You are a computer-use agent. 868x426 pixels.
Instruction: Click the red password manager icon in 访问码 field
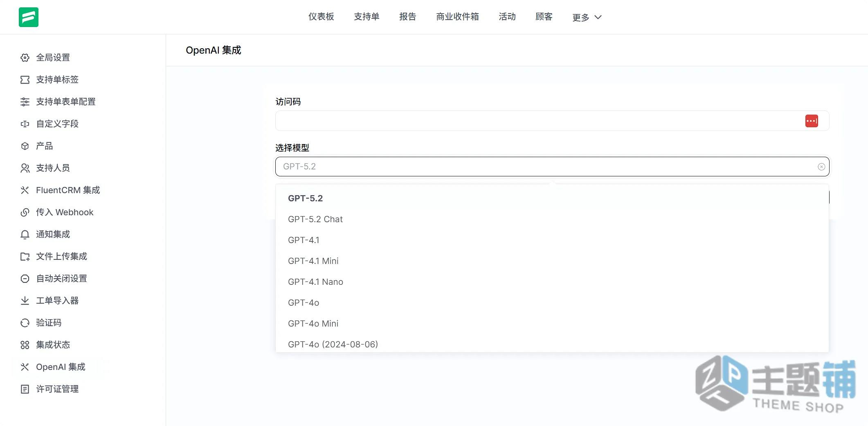click(x=812, y=121)
